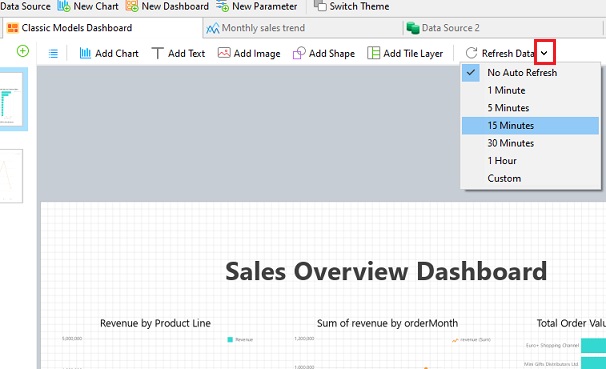Select the first dashboard page thumbnail

coord(11,99)
